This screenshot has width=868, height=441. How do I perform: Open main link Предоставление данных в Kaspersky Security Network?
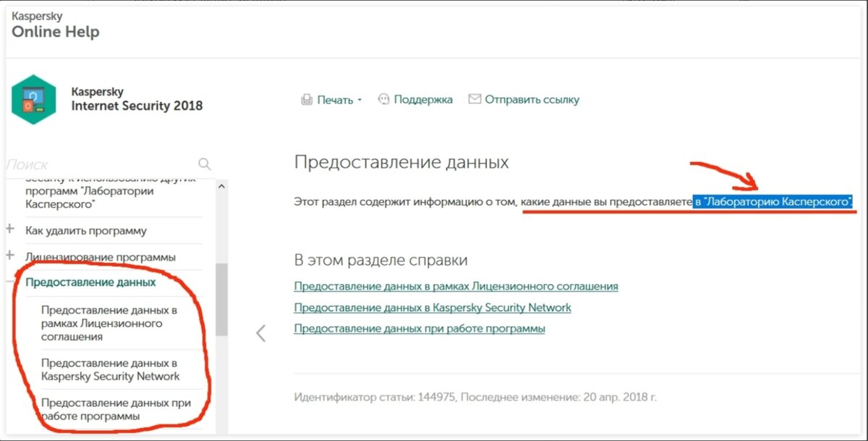pyautogui.click(x=433, y=307)
